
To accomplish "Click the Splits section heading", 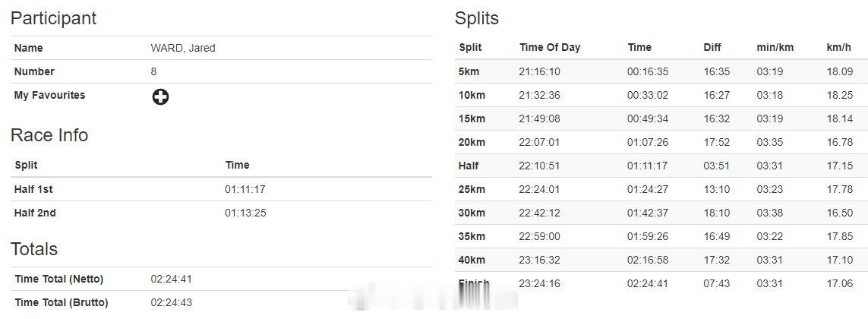I will tap(477, 18).
